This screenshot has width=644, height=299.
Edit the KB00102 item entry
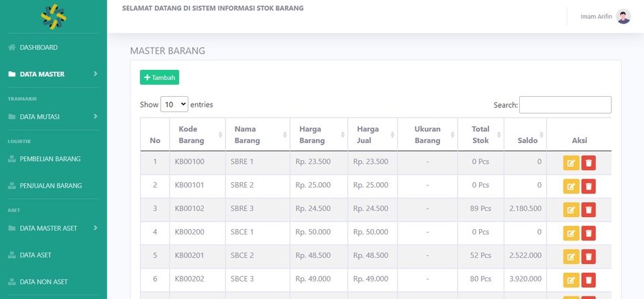coord(571,210)
